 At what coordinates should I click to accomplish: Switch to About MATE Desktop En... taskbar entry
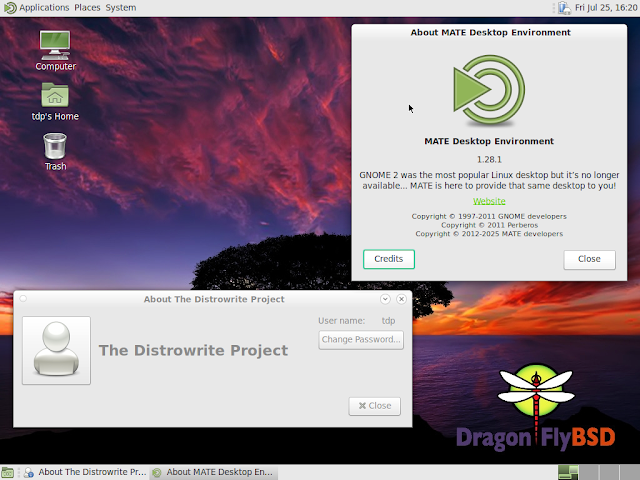coord(214,472)
